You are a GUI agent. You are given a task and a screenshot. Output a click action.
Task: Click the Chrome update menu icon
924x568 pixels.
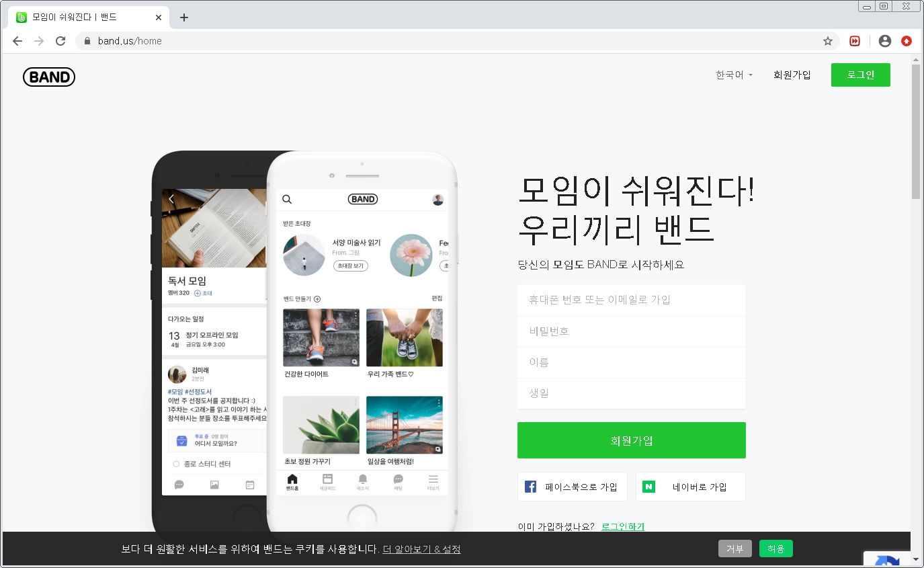(x=907, y=41)
